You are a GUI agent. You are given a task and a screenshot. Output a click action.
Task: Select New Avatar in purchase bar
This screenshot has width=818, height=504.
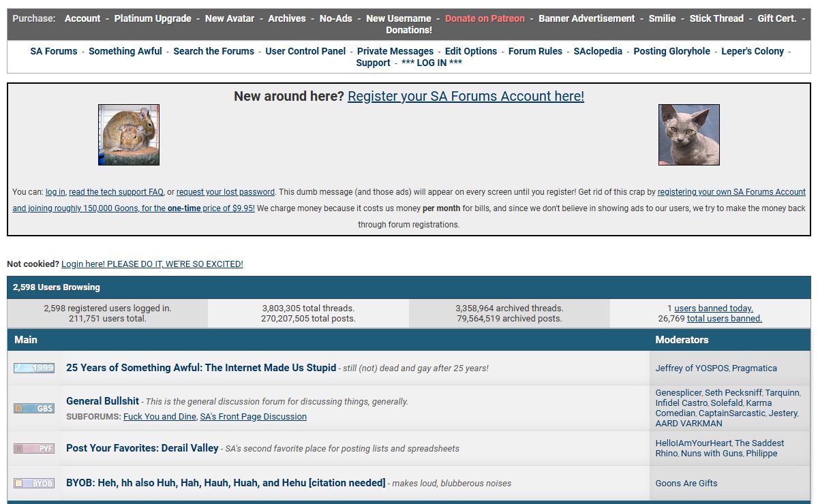click(231, 18)
